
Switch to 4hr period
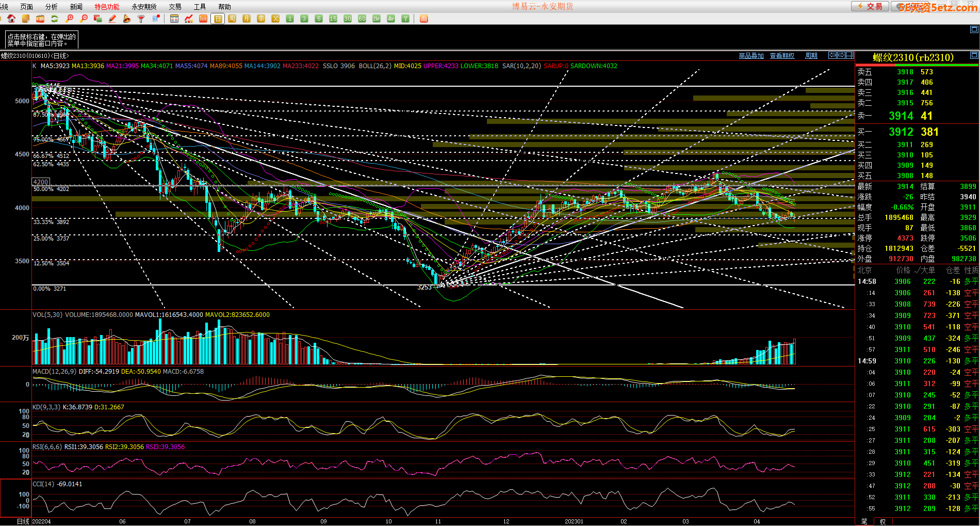391,19
